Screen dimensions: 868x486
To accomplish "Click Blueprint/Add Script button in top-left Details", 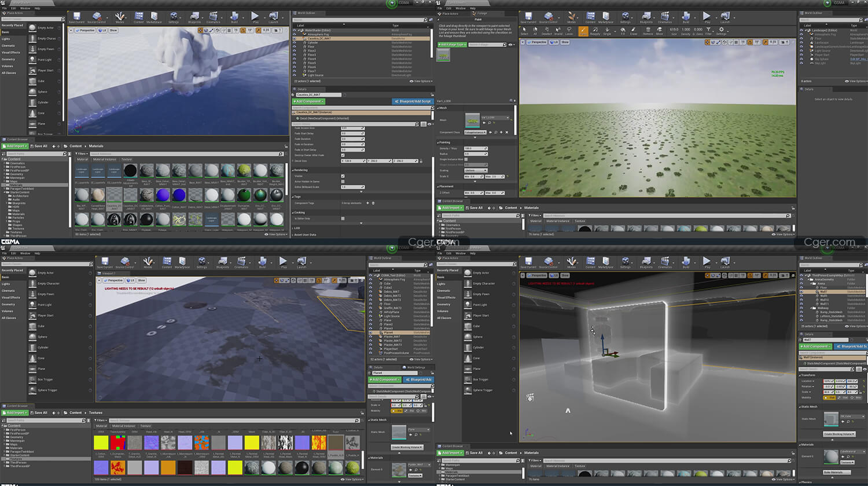I will click(x=413, y=101).
